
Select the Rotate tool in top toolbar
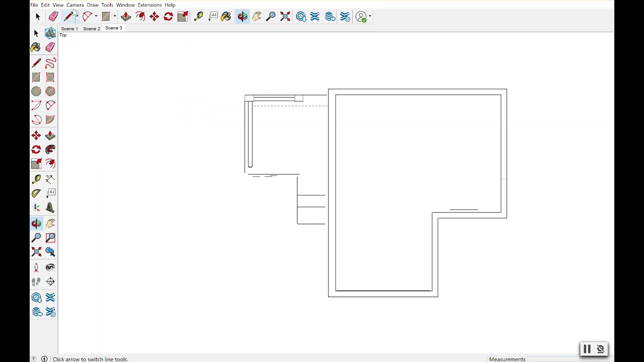[x=168, y=17]
